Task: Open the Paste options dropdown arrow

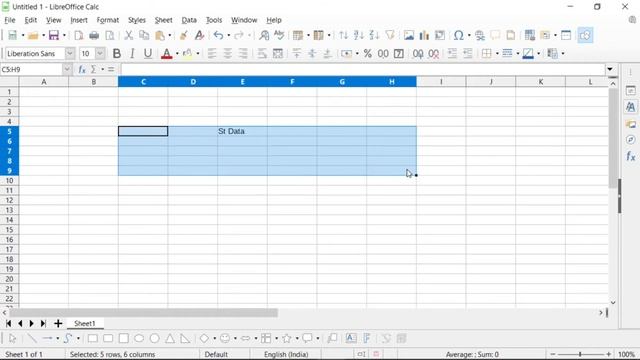Action: [170, 35]
